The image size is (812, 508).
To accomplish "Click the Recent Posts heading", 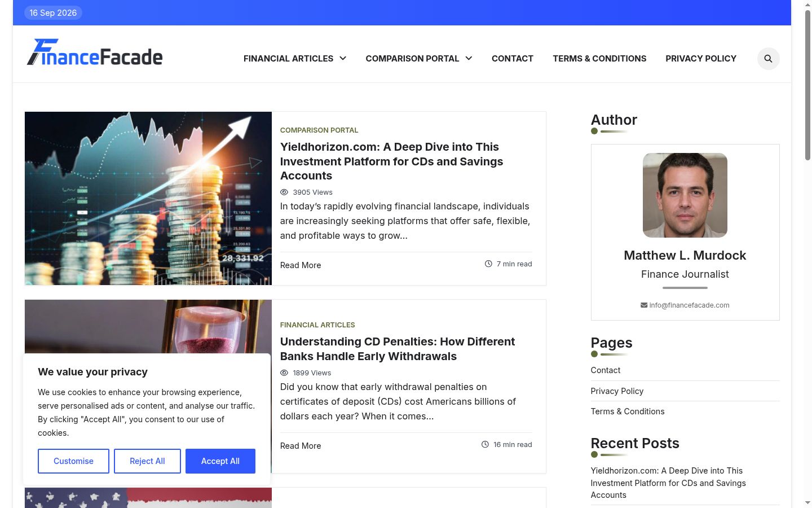I will [635, 443].
